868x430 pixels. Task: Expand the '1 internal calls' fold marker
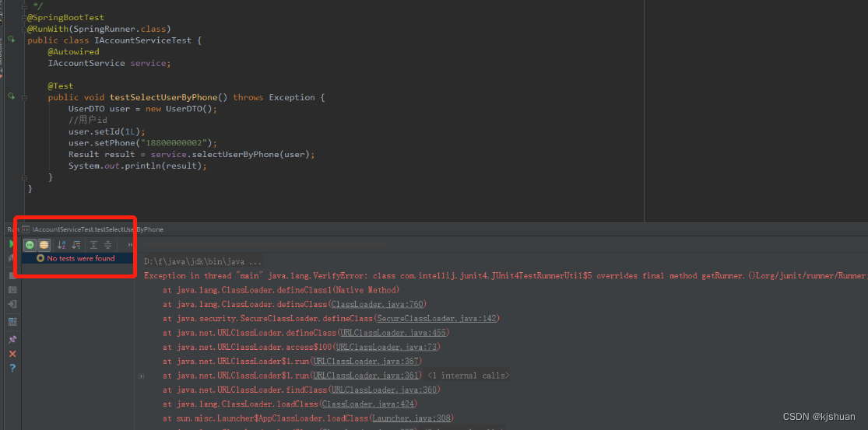click(x=142, y=376)
